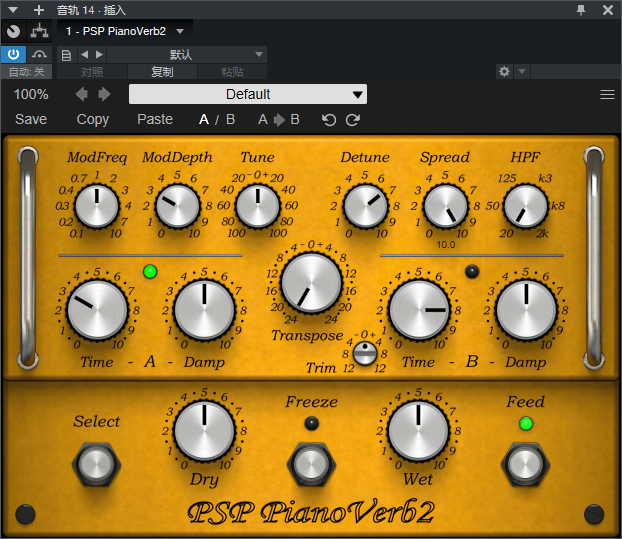Click the Detune knob
622x539 pixels.
[365, 206]
